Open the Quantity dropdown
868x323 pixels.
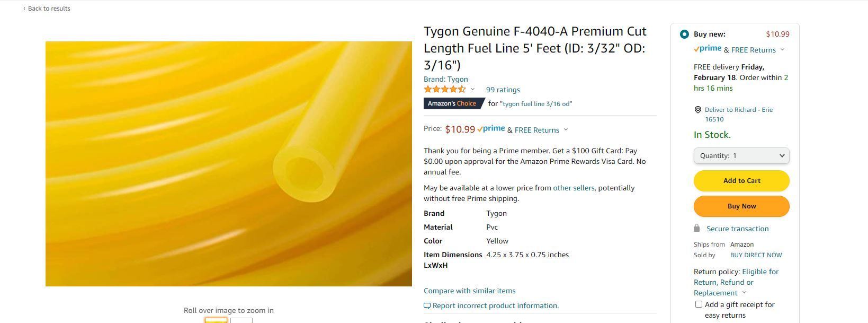(x=741, y=155)
